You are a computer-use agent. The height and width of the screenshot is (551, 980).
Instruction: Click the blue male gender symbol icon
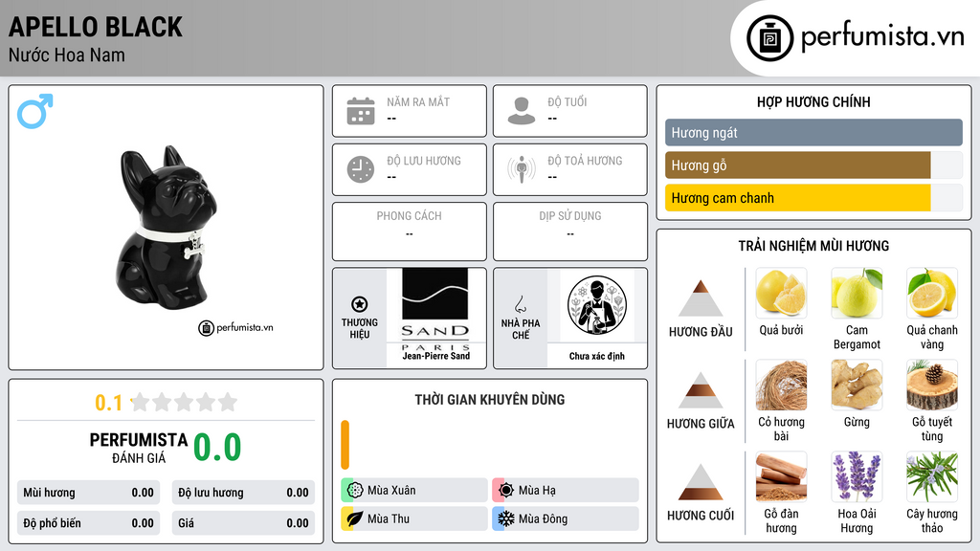(x=35, y=111)
